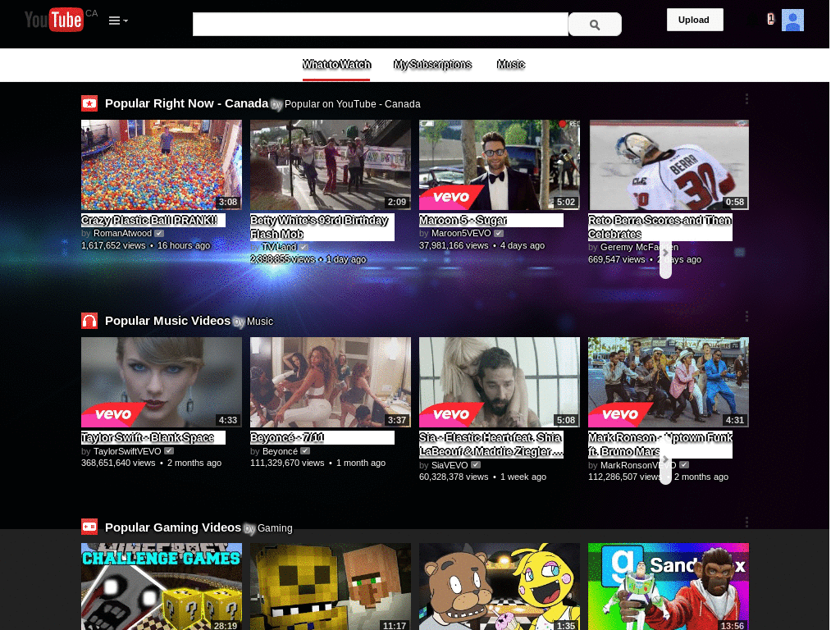Open TV Land channel link
840x630 pixels.
(x=279, y=247)
